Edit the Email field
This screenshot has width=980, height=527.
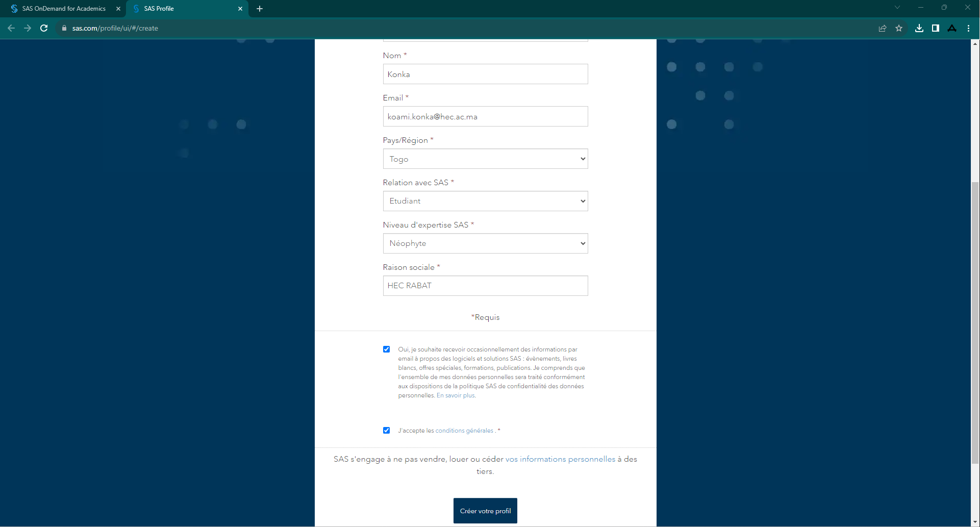(485, 116)
